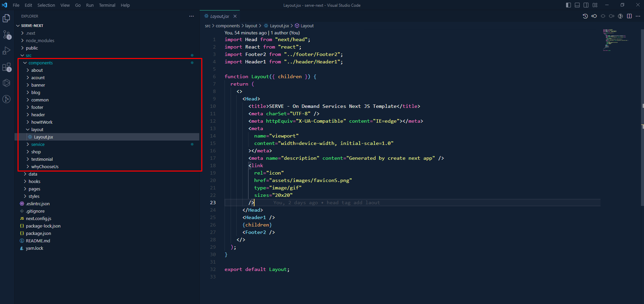This screenshot has width=644, height=304.
Task: Open README.md file
Action: [x=107, y=241]
